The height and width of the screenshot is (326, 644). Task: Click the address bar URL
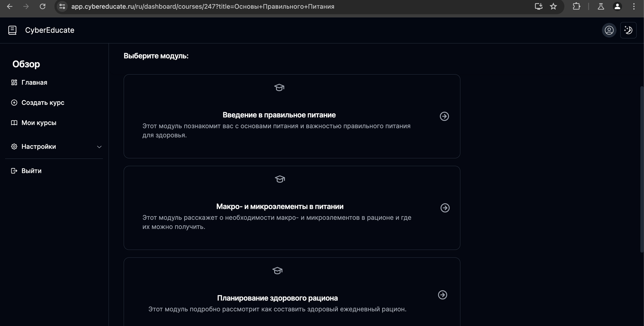point(203,7)
